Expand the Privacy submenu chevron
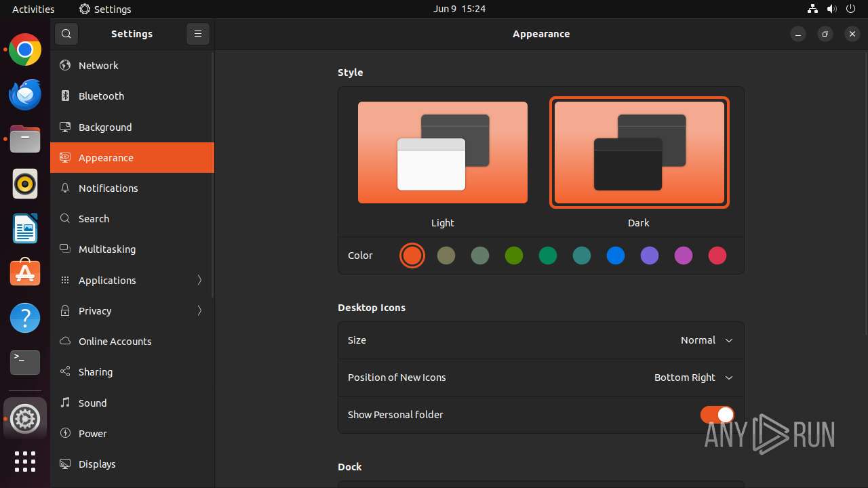 [x=199, y=311]
